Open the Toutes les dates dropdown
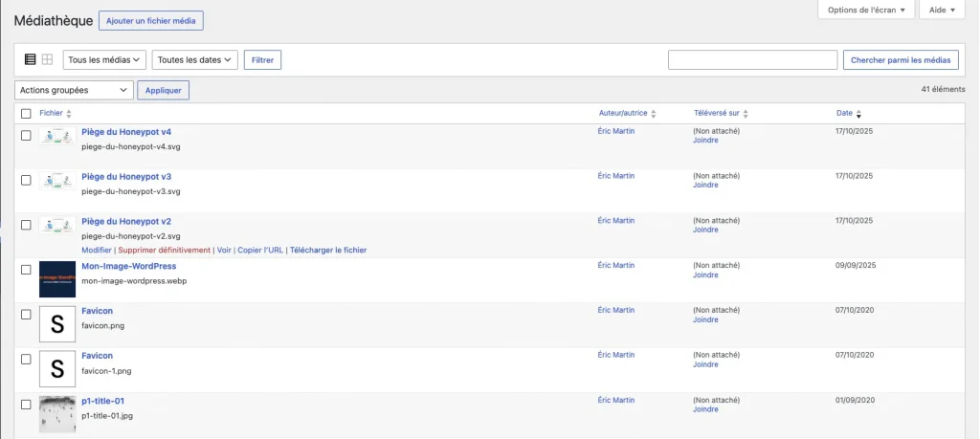This screenshot has height=439, width=980. coord(195,60)
